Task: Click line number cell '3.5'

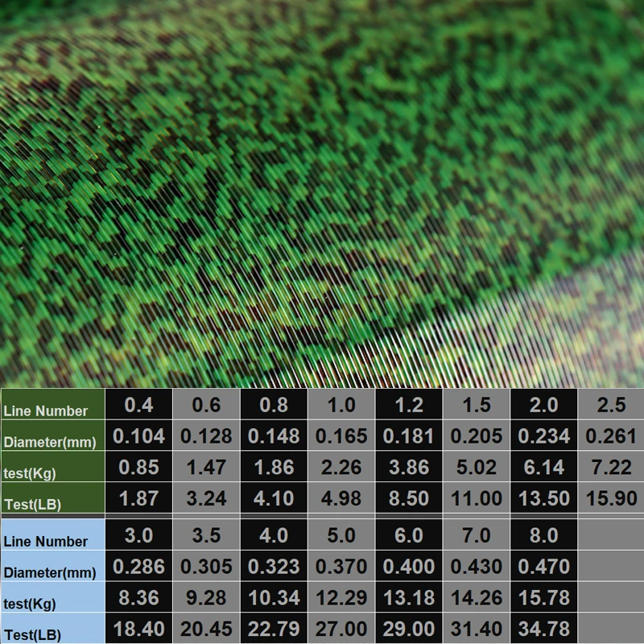Action: coord(206,535)
